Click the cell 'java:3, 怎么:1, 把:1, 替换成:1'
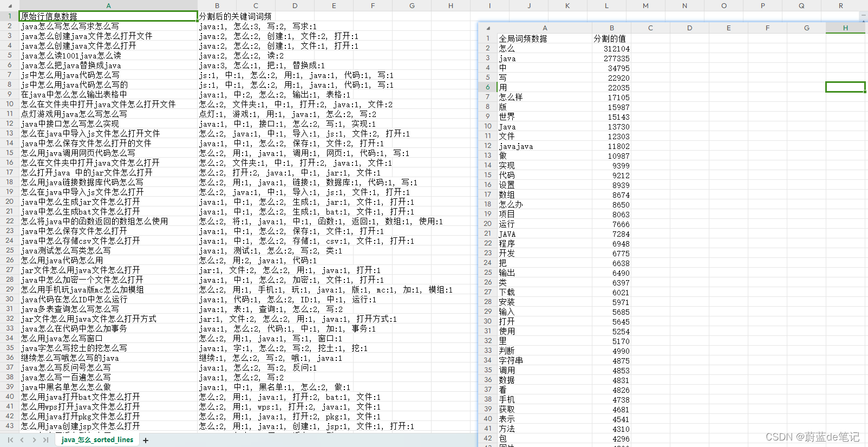Viewport: 868px width, 447px height. [x=262, y=65]
